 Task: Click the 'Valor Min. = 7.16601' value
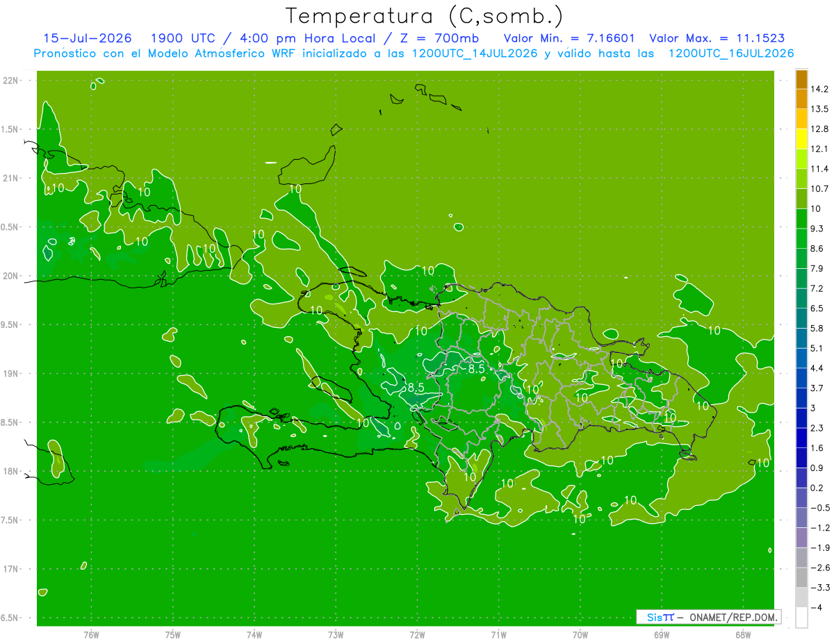point(569,38)
